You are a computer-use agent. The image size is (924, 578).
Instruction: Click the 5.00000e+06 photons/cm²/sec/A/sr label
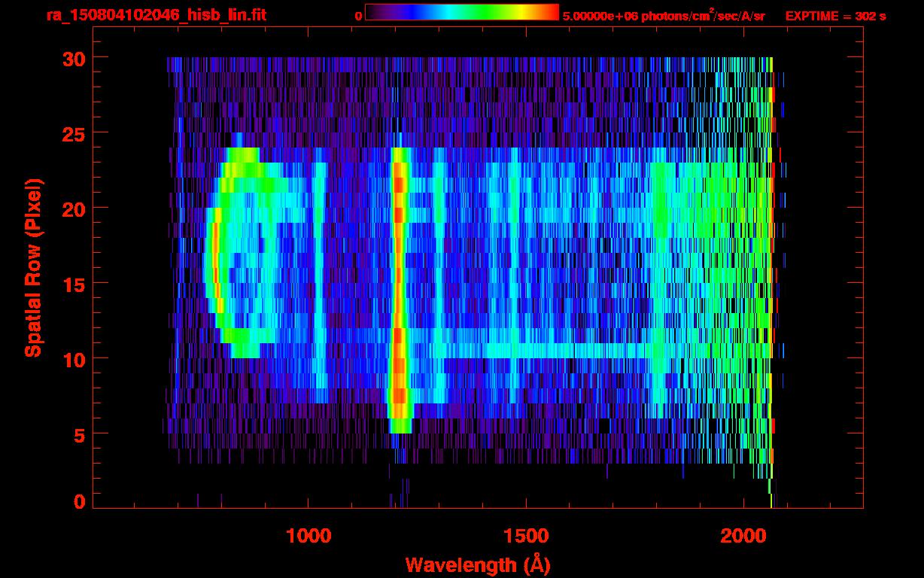coord(664,16)
